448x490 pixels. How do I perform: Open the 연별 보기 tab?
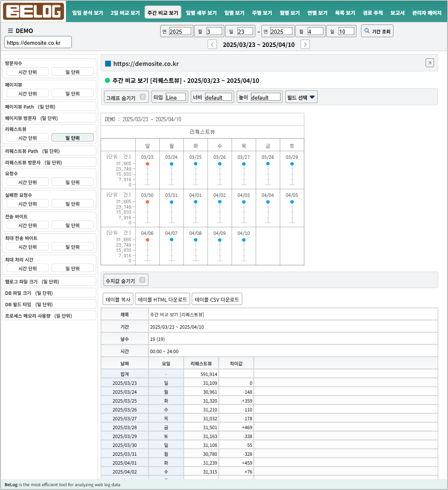(x=317, y=13)
